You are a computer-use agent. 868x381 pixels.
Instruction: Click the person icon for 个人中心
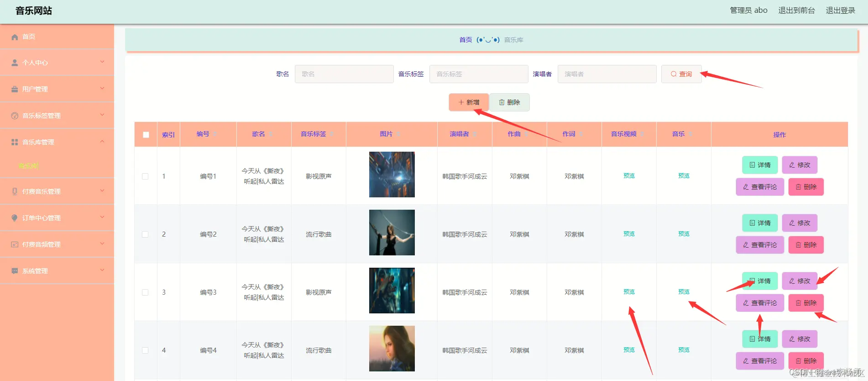15,63
